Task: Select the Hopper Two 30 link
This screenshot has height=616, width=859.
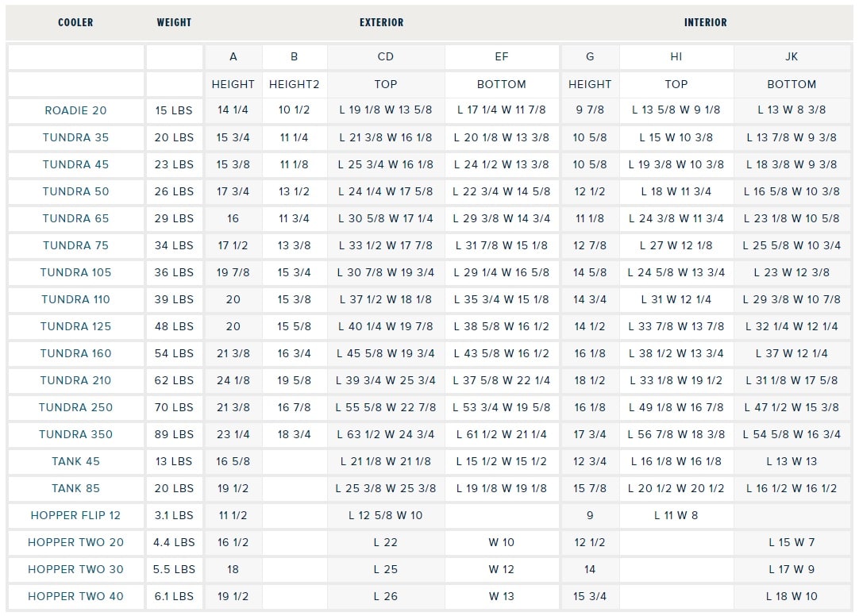Action: click(75, 569)
